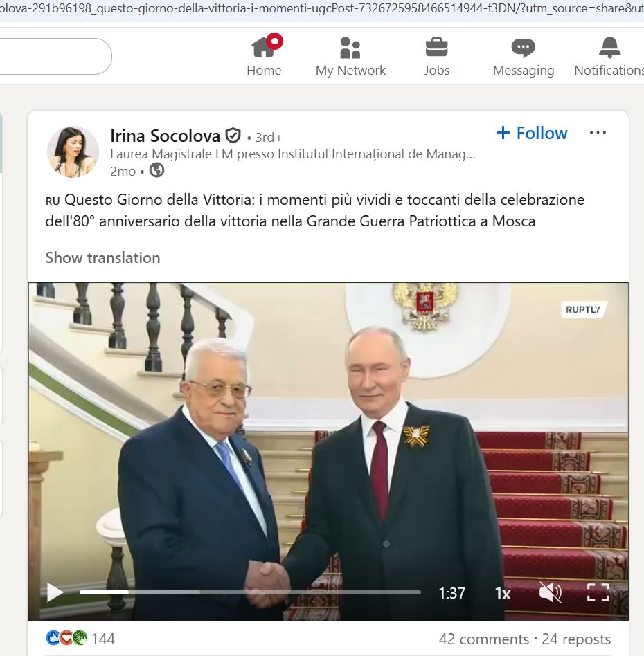Follow Irina Socolova
644x656 pixels.
(532, 133)
